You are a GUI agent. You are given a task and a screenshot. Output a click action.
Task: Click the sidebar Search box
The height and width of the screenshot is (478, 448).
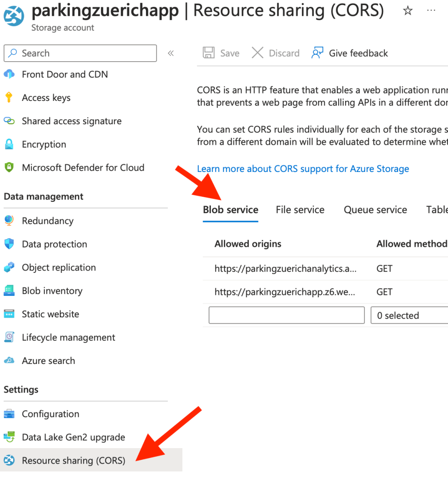80,53
